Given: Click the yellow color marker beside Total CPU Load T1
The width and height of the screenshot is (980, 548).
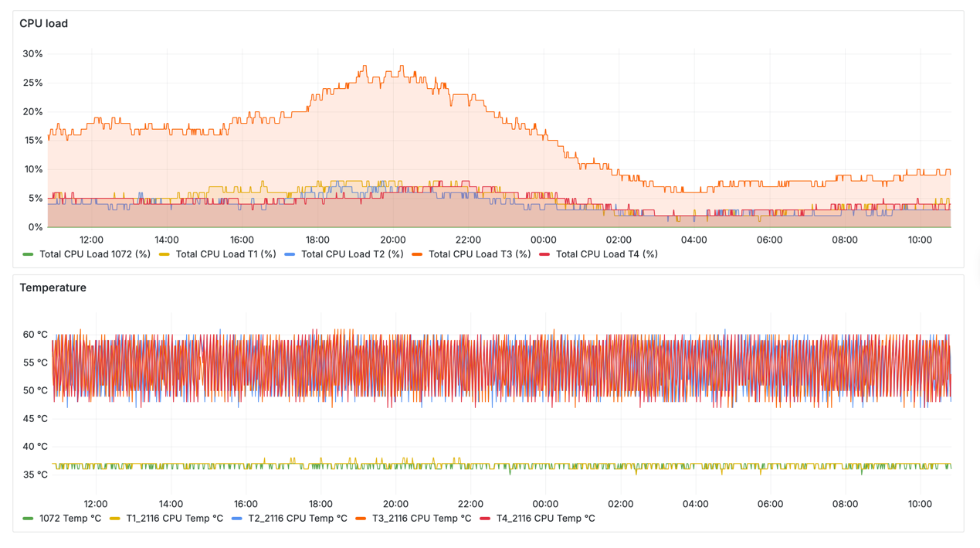Looking at the screenshot, I should [x=164, y=254].
